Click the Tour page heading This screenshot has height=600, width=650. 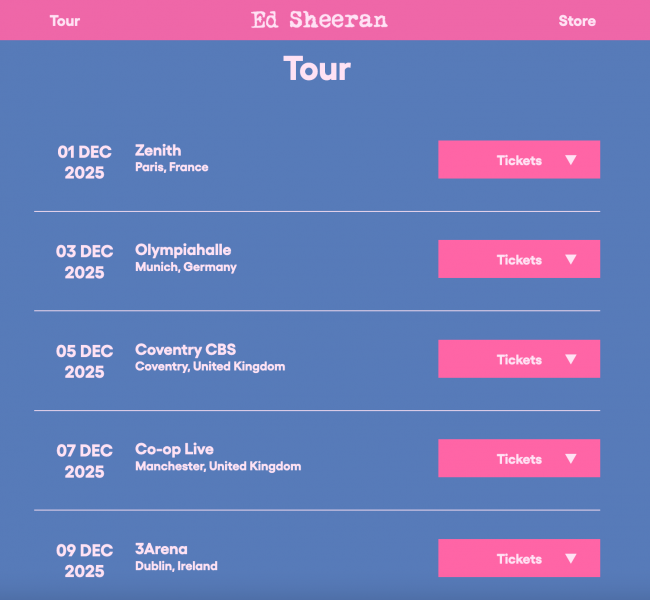click(x=317, y=69)
